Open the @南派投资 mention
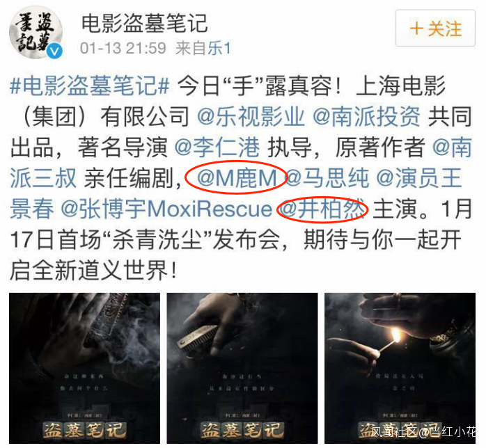This screenshot has height=448, width=486. [x=366, y=117]
